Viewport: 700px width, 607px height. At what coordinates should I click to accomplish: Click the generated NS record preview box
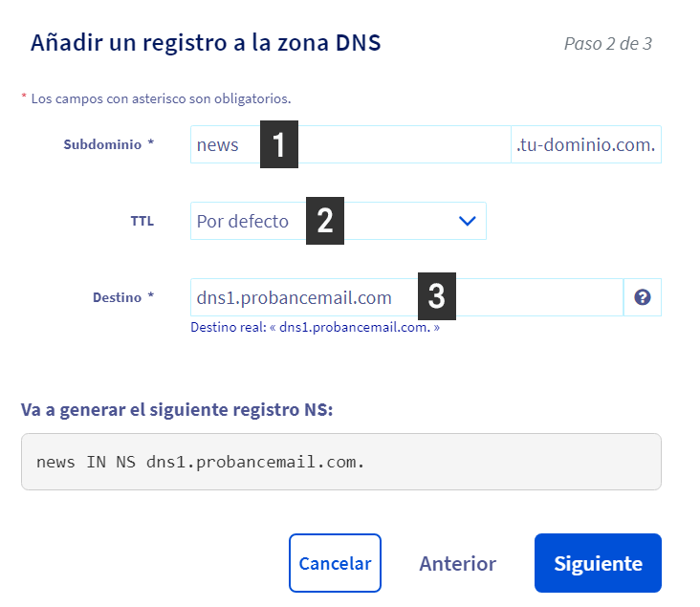[x=341, y=462]
